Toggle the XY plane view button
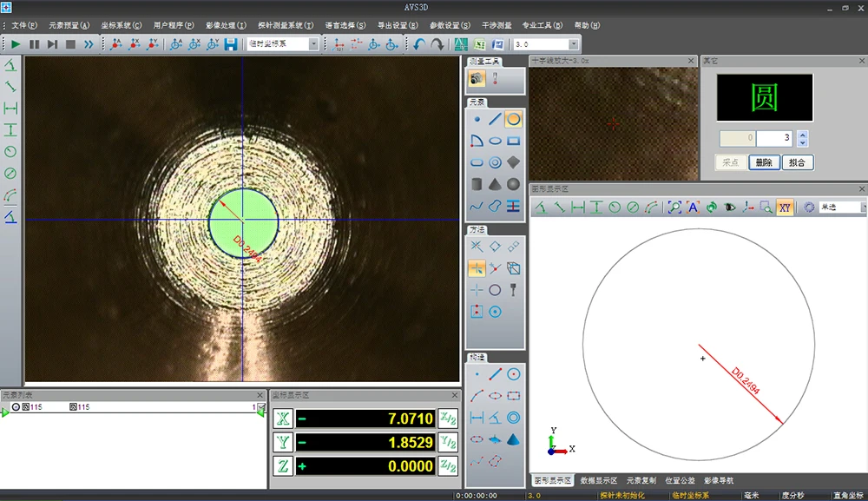This screenshot has width=868, height=501. (x=785, y=208)
